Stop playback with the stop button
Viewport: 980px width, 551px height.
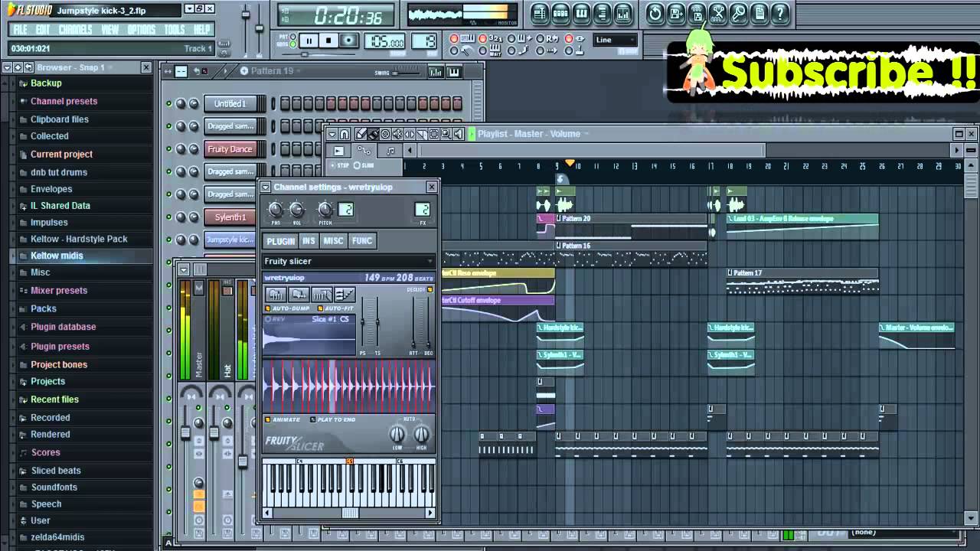[328, 41]
